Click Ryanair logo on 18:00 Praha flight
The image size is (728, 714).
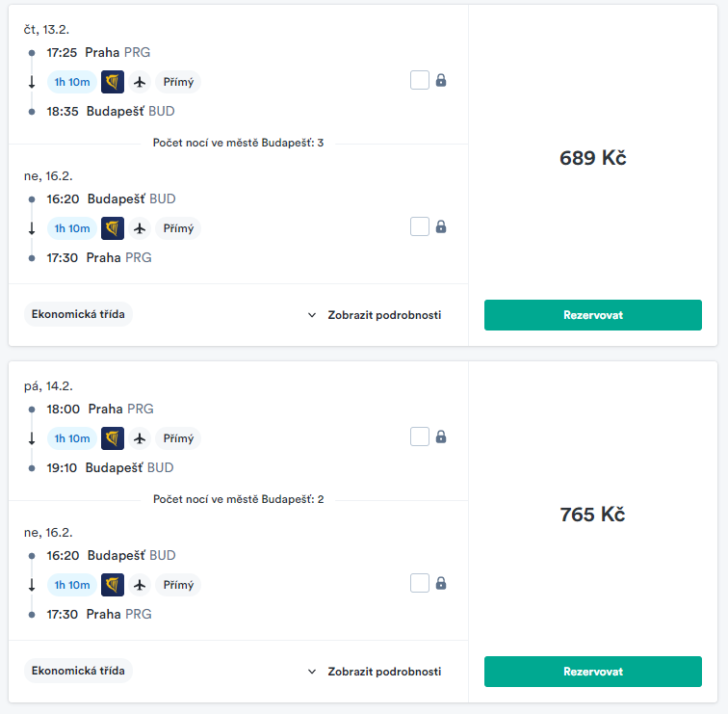tap(113, 438)
